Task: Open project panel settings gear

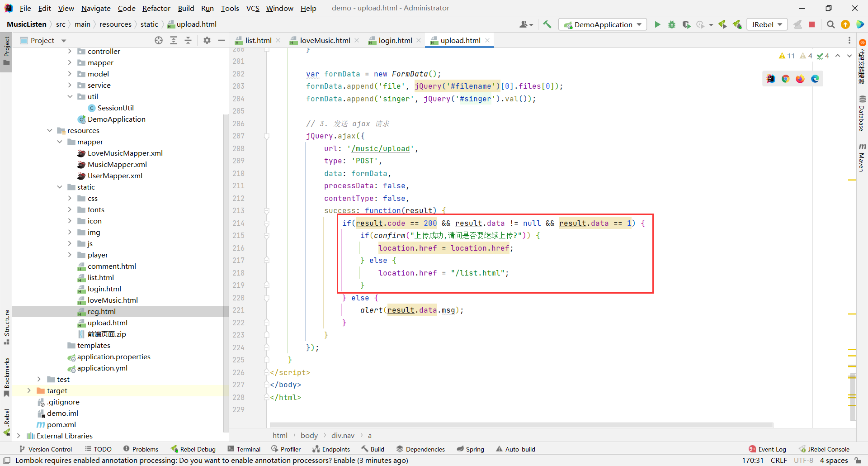Action: [x=207, y=40]
